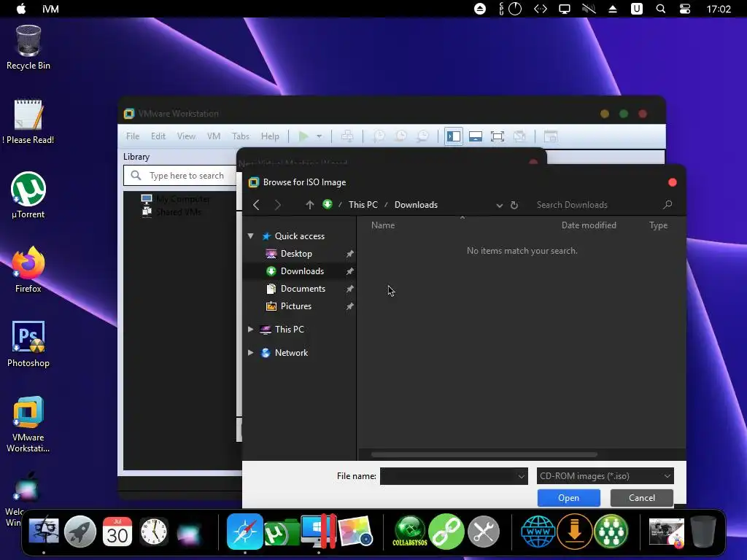Sort by the Name column header
Image resolution: width=747 pixels, height=560 pixels.
point(383,225)
